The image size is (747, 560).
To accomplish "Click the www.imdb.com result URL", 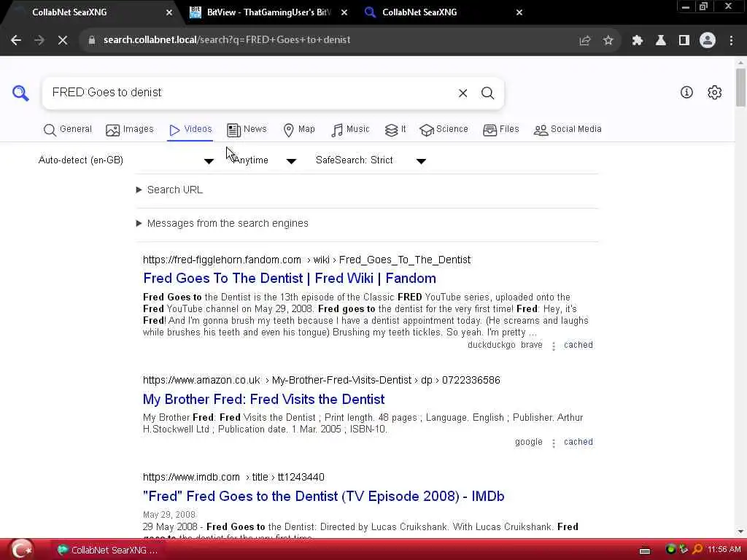I will pos(233,477).
